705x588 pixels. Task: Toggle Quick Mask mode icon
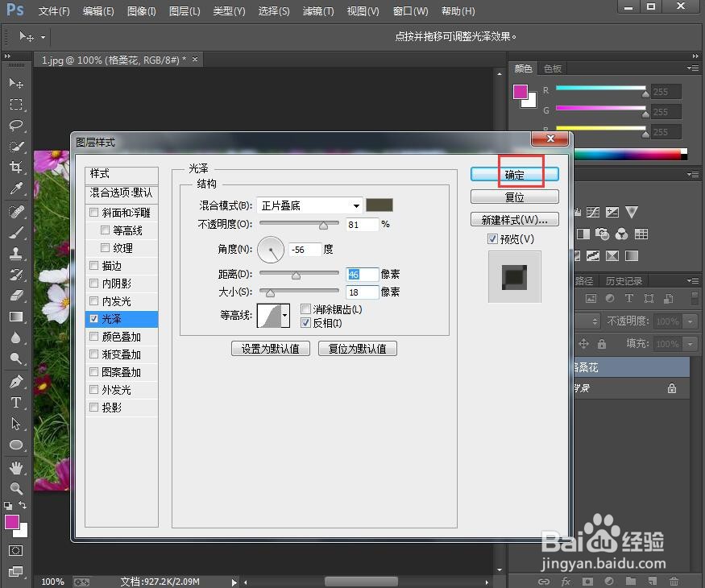(16, 550)
